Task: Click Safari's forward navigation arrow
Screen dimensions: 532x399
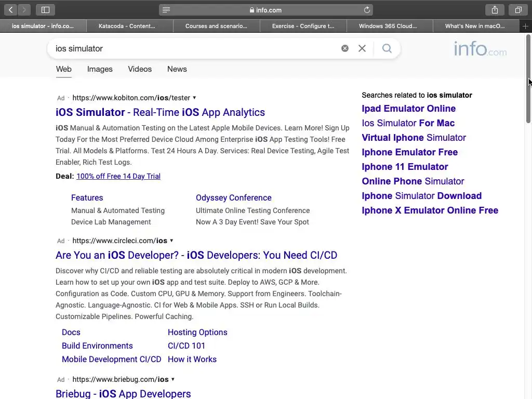Action: 24,10
